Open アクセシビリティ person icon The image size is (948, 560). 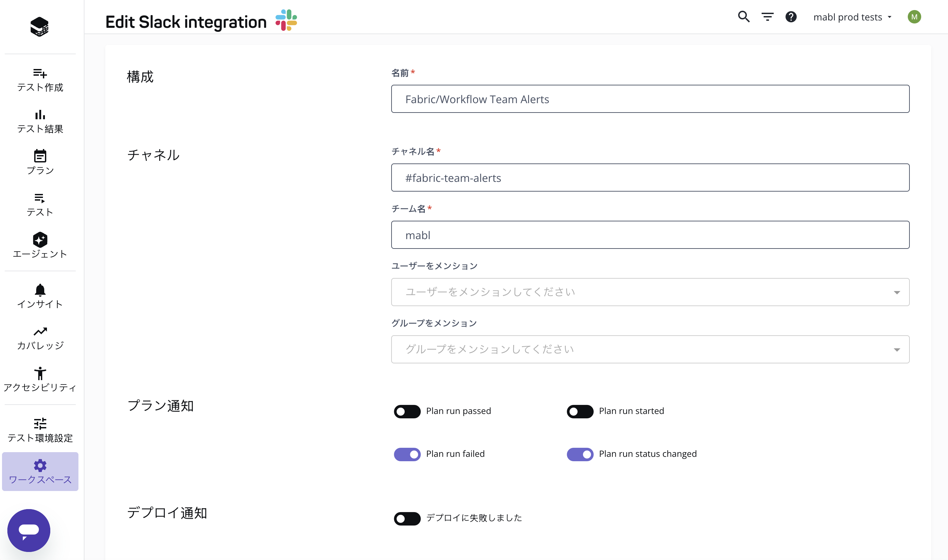tap(40, 373)
